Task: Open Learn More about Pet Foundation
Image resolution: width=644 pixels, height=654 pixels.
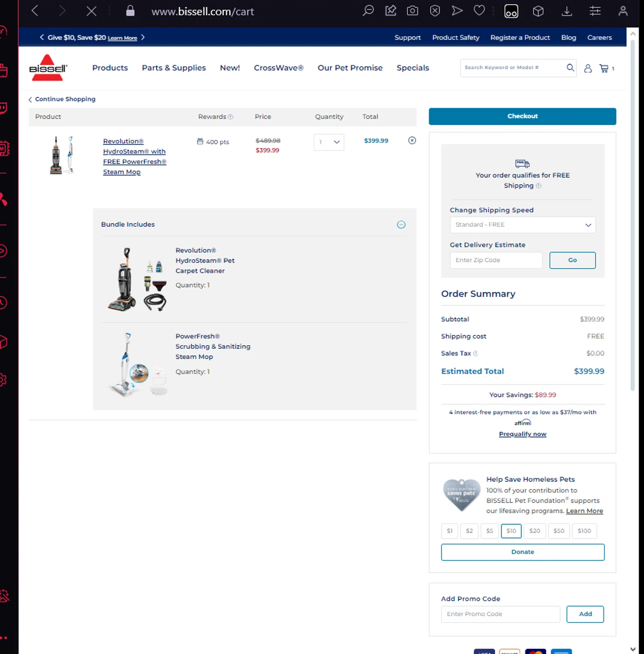Action: [584, 511]
